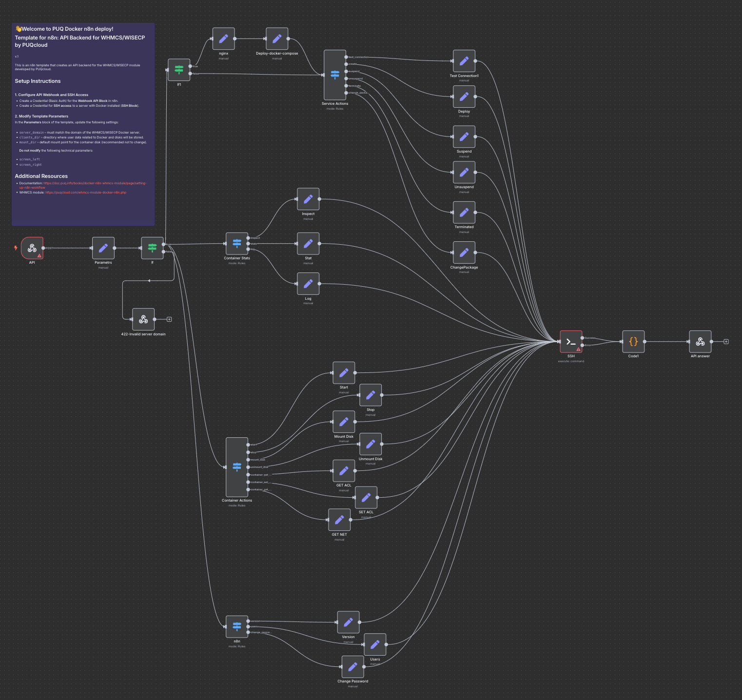
Task: Open the Deploy edit node
Action: [x=464, y=97]
